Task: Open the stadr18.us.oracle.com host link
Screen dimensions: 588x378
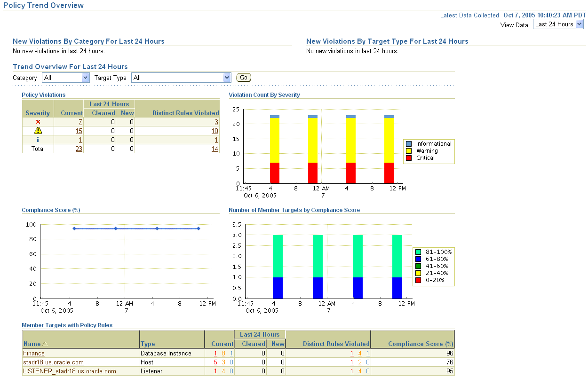Action: (53, 362)
